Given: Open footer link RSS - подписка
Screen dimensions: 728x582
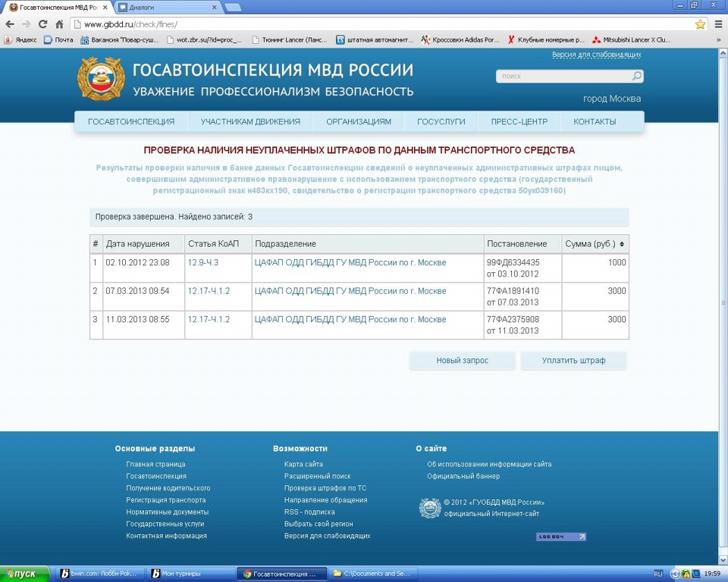Looking at the screenshot, I should [x=309, y=512].
